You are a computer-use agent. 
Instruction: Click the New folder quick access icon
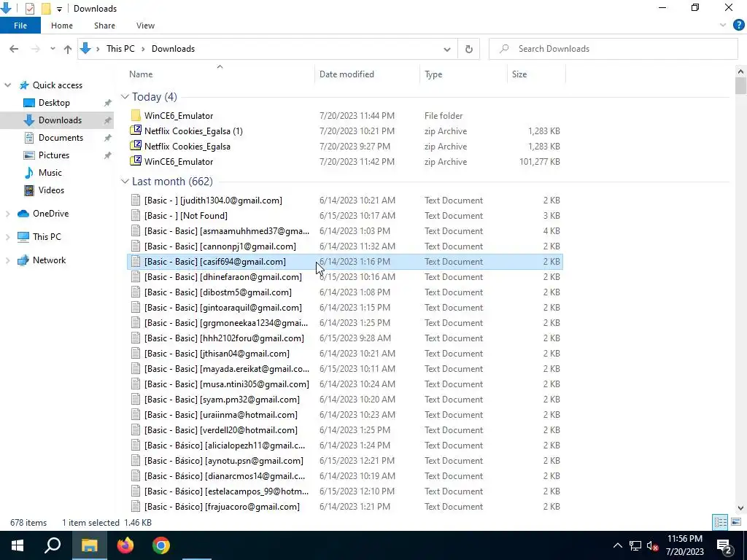pos(46,8)
